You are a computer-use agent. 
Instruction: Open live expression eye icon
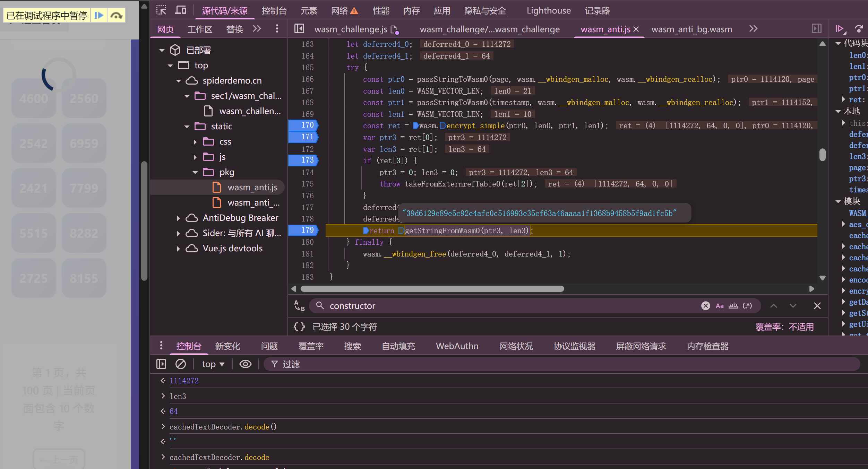click(245, 364)
